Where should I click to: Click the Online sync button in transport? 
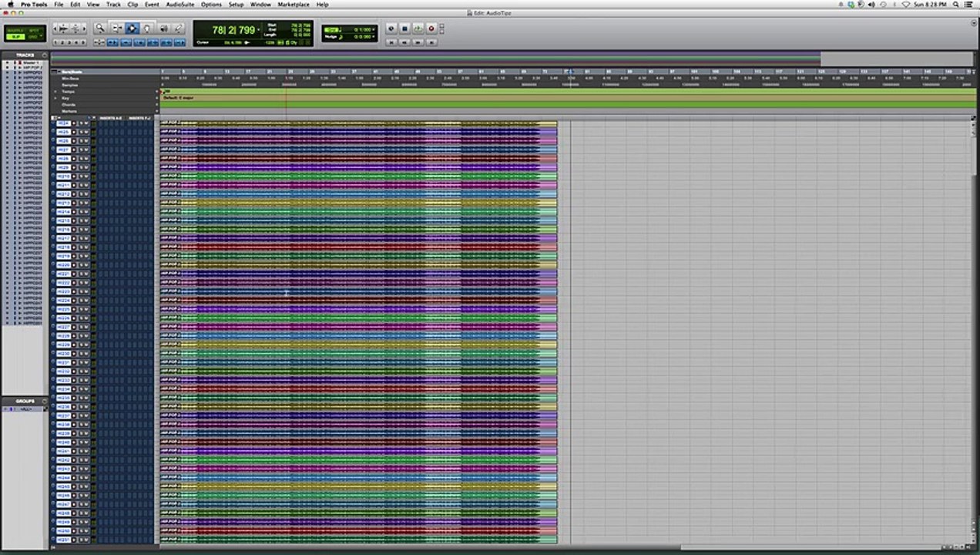391,29
